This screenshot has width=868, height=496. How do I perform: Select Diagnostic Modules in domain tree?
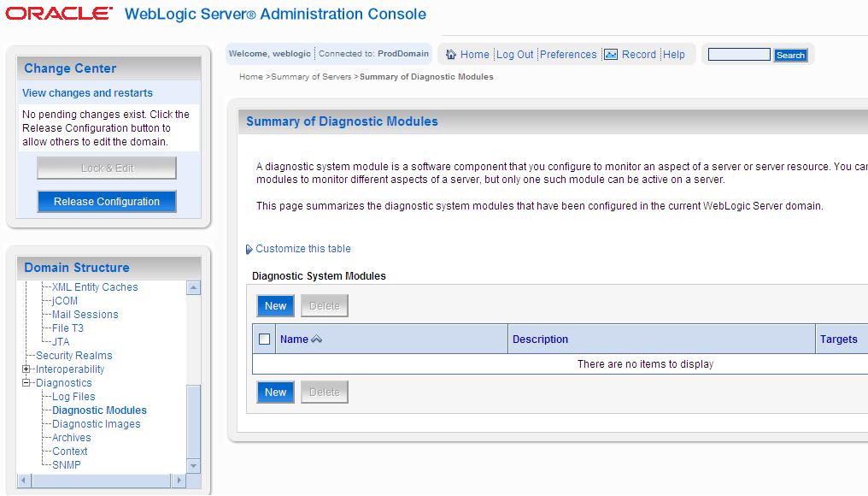[x=100, y=410]
